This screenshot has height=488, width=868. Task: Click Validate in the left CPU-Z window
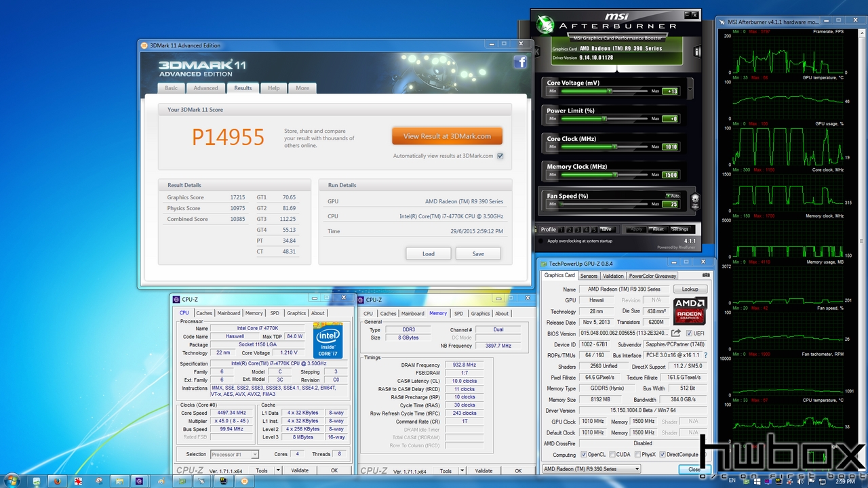tap(300, 470)
